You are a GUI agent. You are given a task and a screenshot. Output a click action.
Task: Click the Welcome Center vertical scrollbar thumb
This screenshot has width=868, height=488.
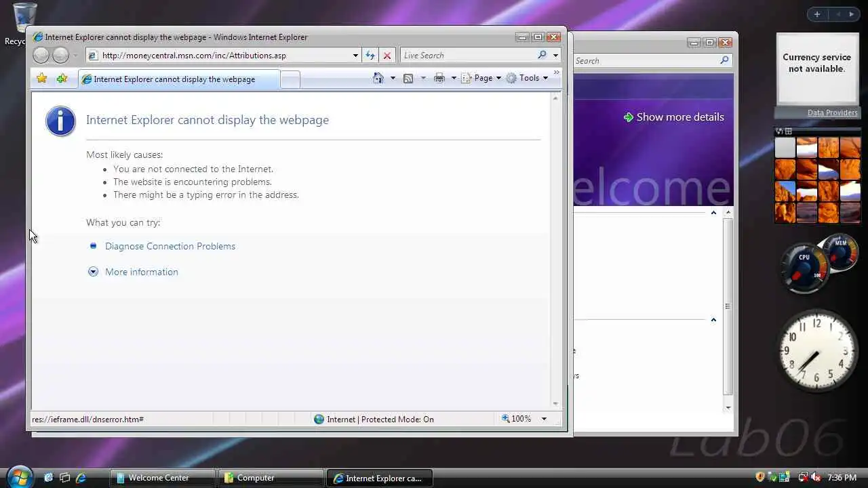pyautogui.click(x=728, y=306)
